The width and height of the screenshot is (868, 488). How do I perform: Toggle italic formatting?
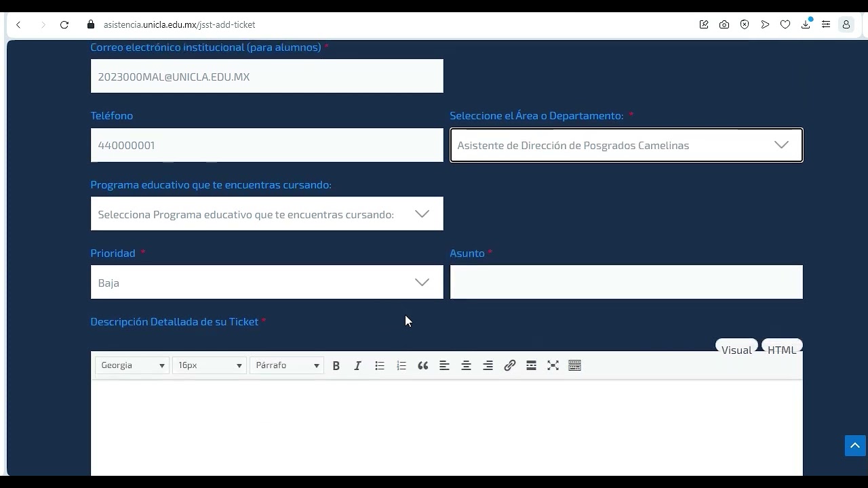tap(358, 365)
